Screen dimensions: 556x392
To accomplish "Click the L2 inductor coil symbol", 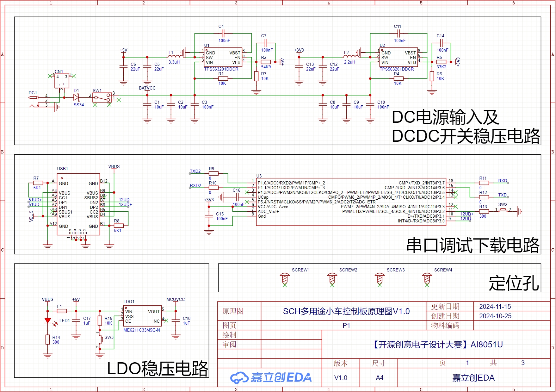I will pos(351,57).
